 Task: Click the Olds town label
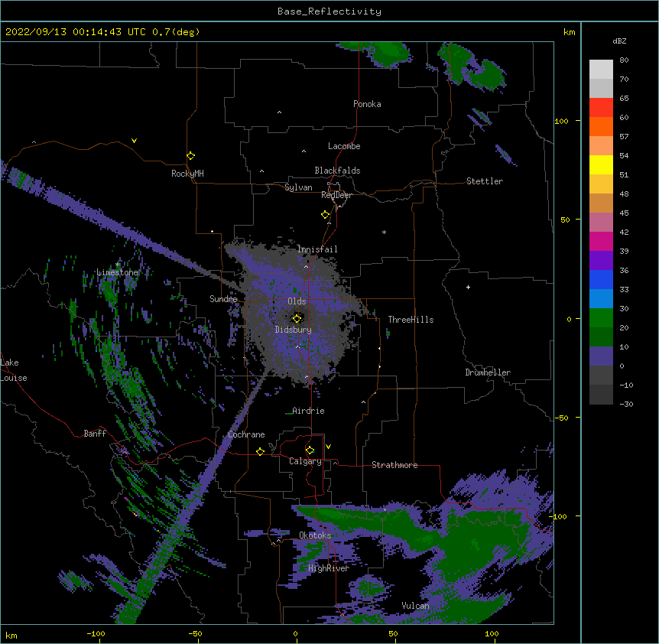point(297,301)
